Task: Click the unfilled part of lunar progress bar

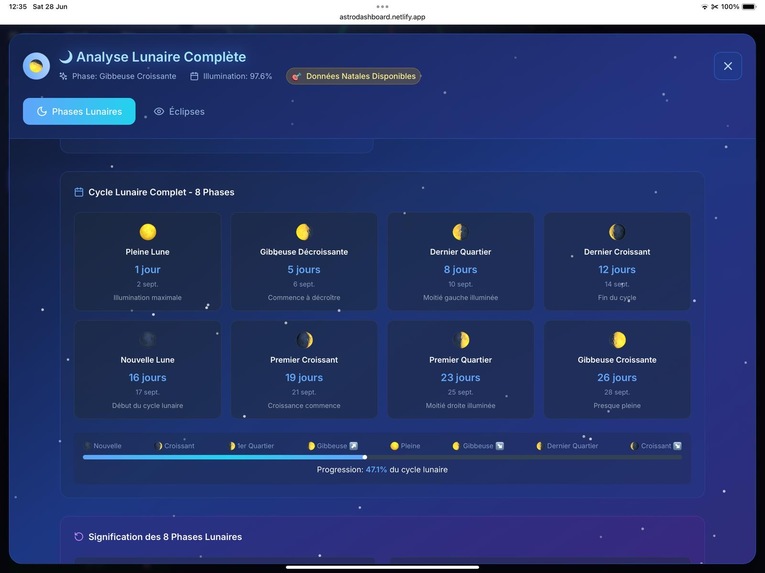Action: point(523,457)
